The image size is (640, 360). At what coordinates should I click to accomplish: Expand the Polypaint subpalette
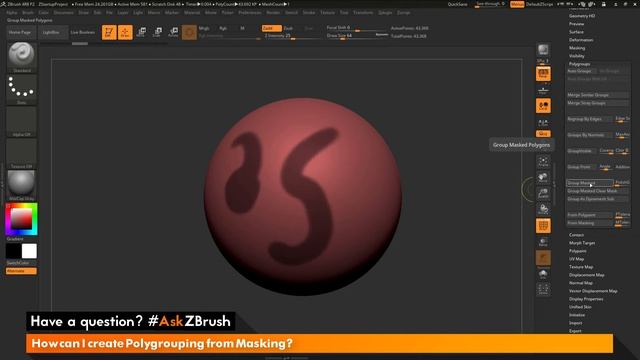click(x=578, y=251)
